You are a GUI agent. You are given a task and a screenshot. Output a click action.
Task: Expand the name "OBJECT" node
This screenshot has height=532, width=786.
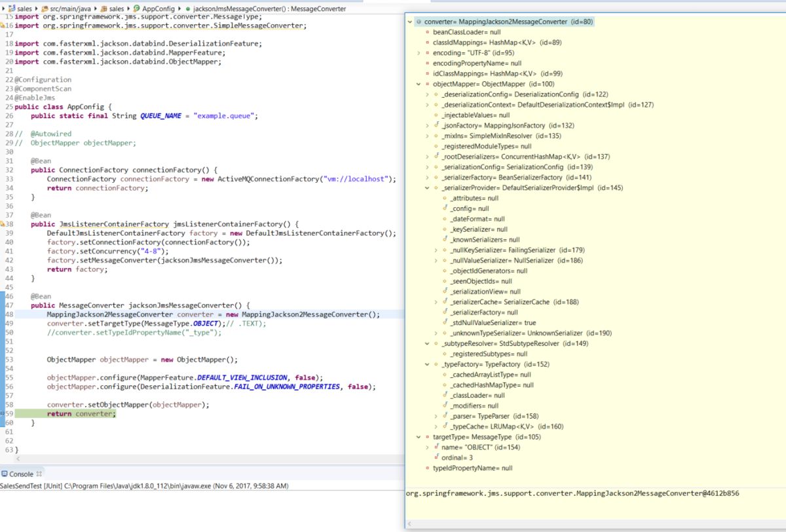tap(427, 447)
